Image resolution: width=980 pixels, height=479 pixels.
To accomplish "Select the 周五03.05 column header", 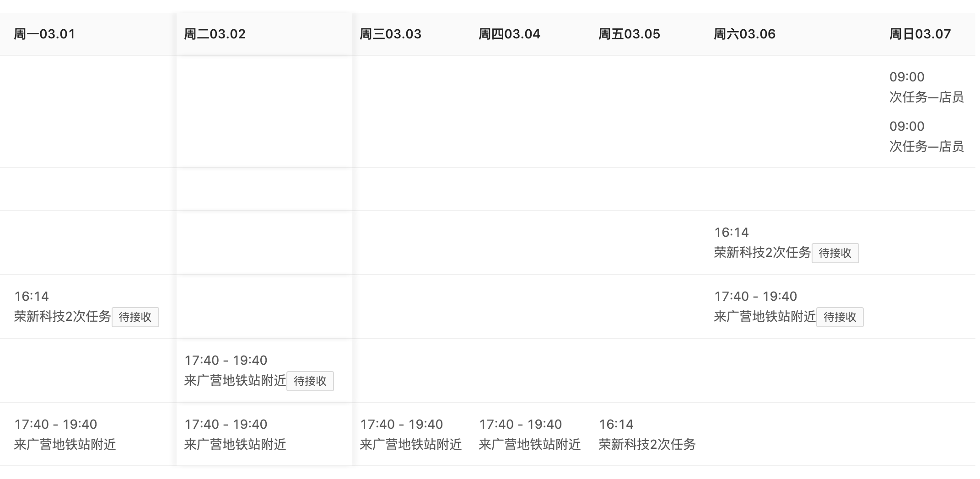I will coord(630,33).
